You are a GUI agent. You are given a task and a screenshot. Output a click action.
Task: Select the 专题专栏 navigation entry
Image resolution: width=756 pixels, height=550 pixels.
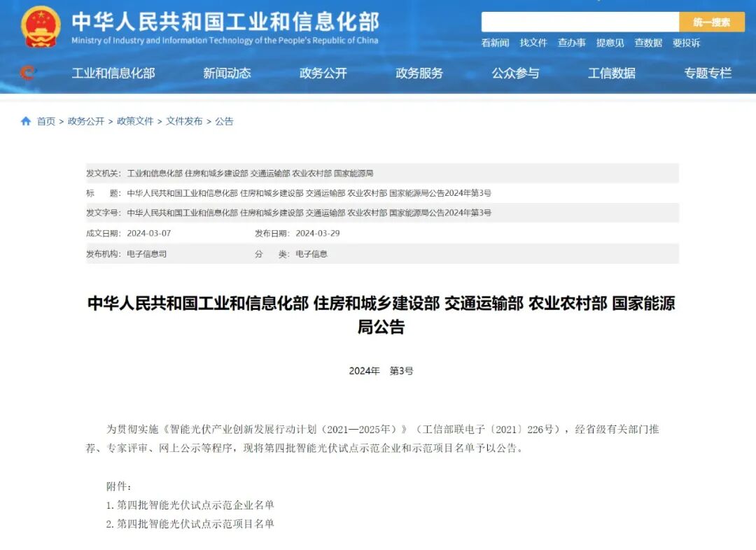(708, 73)
